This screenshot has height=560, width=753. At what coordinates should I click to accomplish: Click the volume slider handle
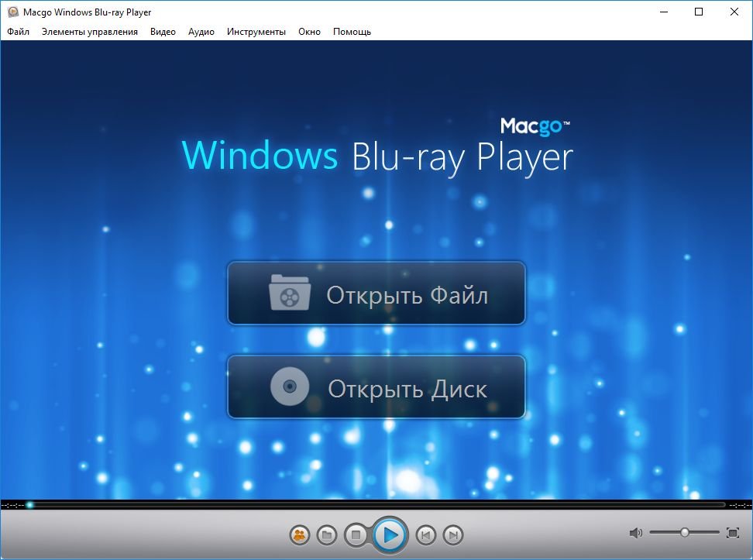pos(685,533)
